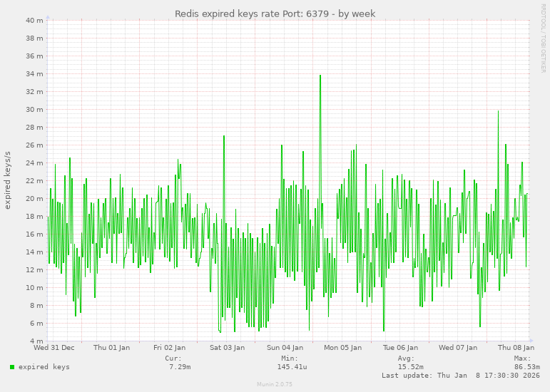Click the 'Max:' column header
Image resolution: width=550 pixels, height=392 pixels.
coord(523,359)
